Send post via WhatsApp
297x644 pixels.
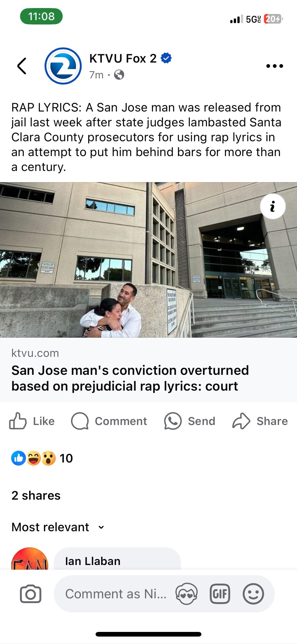pos(190,421)
